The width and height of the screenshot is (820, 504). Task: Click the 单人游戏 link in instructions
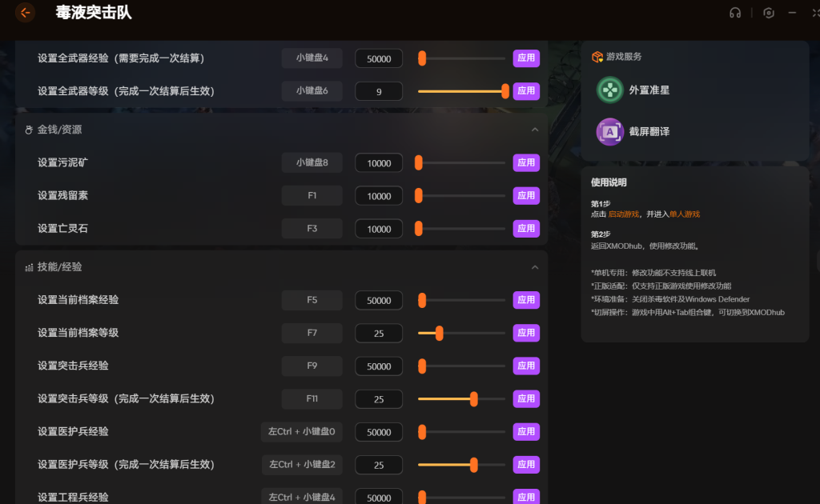click(685, 214)
